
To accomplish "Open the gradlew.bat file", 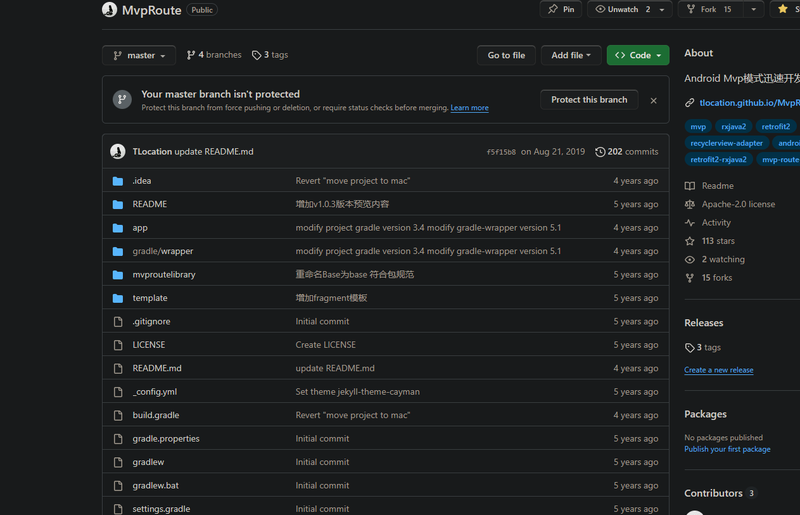I will tap(156, 485).
